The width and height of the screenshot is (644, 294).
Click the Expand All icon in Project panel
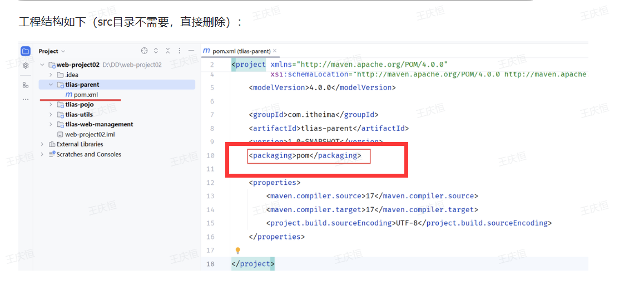[x=156, y=51]
